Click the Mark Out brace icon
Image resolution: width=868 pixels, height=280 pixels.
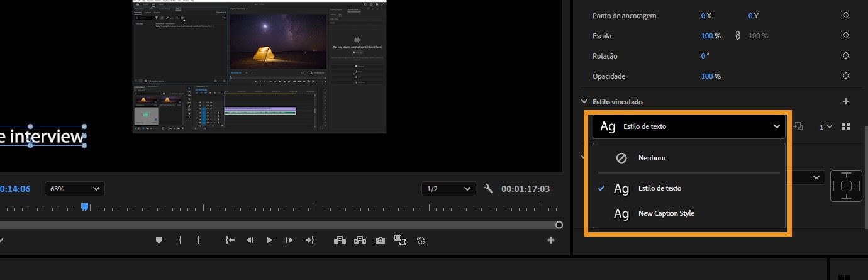[x=198, y=240]
